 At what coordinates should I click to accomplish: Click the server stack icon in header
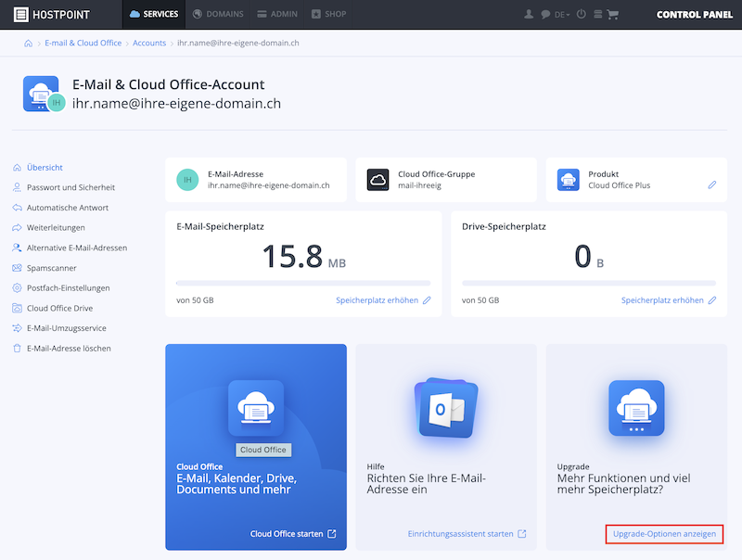pos(597,14)
